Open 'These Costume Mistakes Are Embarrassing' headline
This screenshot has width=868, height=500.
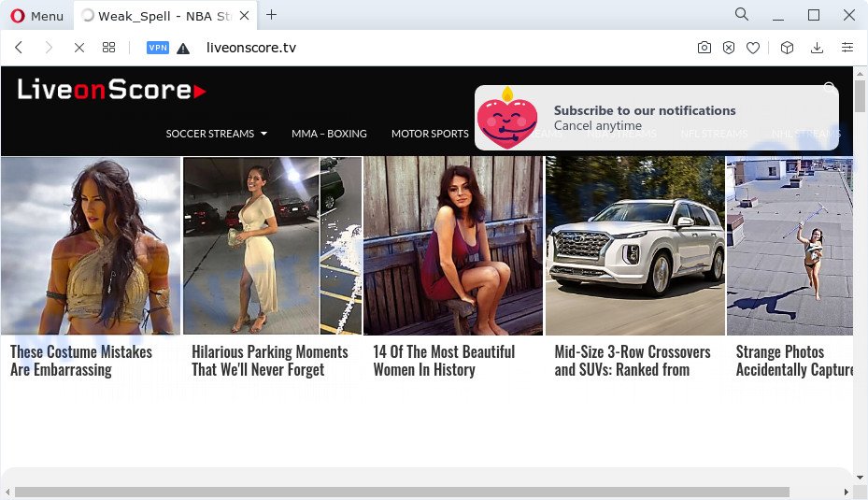(81, 361)
